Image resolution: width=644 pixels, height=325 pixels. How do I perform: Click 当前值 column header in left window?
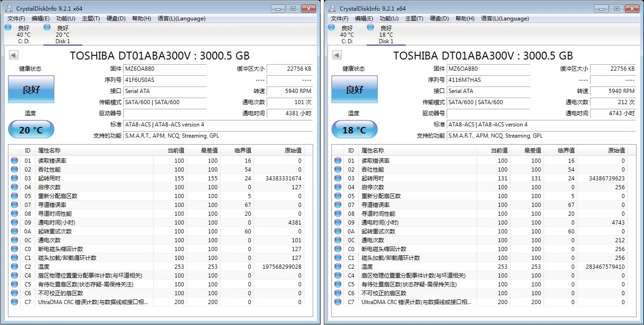pyautogui.click(x=170, y=151)
